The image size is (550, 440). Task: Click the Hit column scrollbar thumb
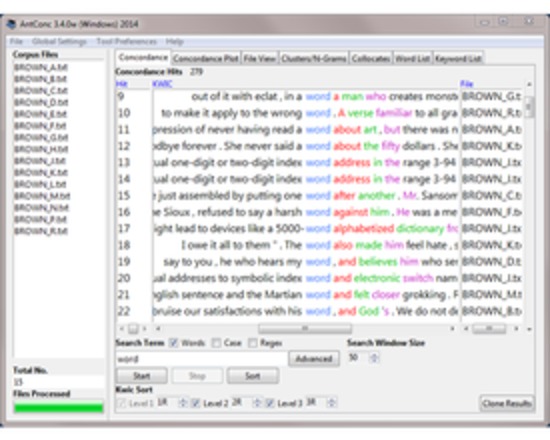(133, 329)
